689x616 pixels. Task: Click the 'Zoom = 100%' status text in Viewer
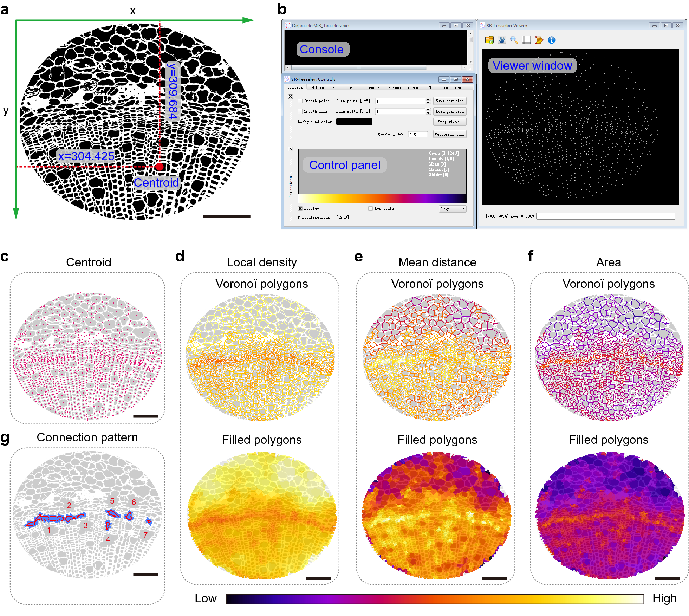[522, 216]
